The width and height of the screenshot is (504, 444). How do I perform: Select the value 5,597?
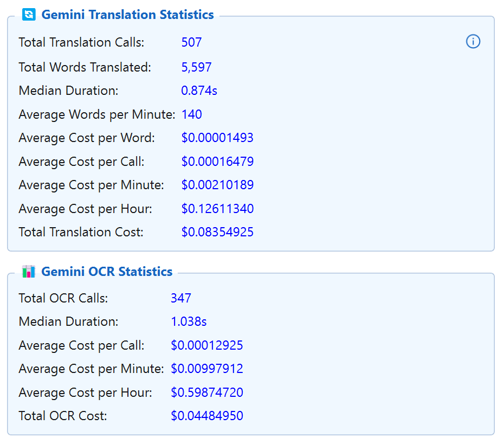(196, 67)
